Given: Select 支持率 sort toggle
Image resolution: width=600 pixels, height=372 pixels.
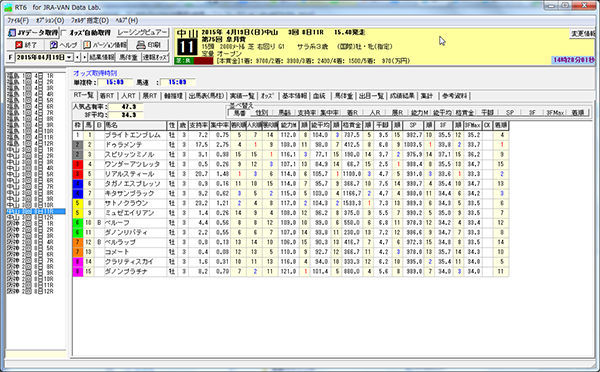Looking at the screenshot, I should click(x=307, y=113).
